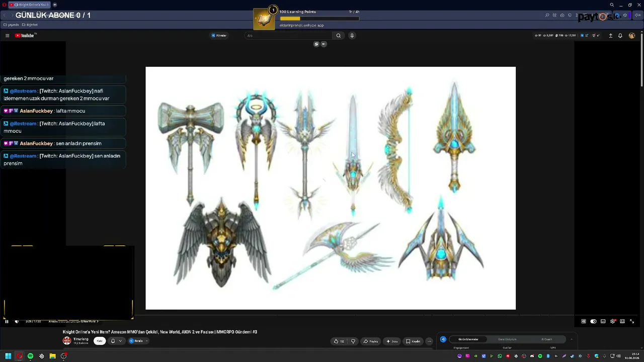Open the Filtreler chip above the video
Screen dimensions: 644x362
coord(219,36)
